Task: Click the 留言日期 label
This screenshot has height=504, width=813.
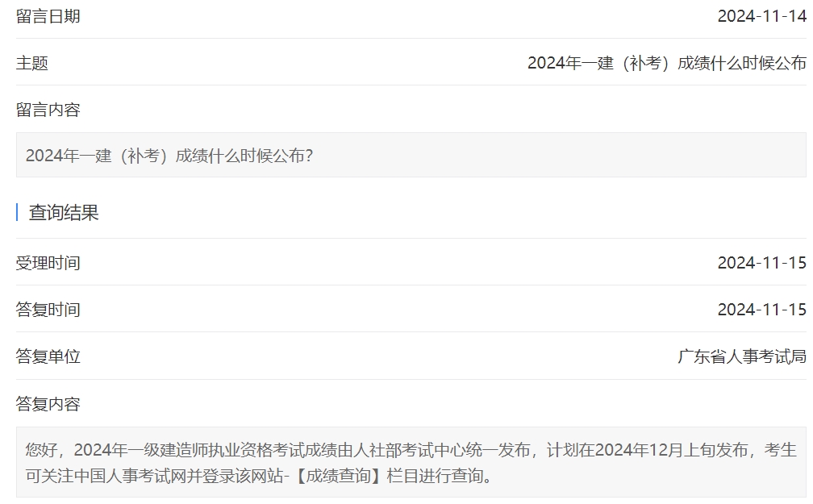Action: (x=48, y=17)
